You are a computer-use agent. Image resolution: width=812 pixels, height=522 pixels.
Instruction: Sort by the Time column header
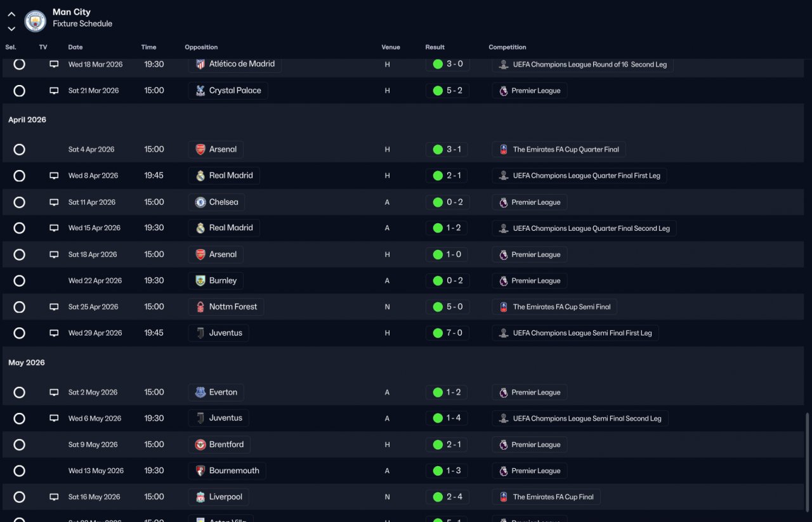coord(148,47)
